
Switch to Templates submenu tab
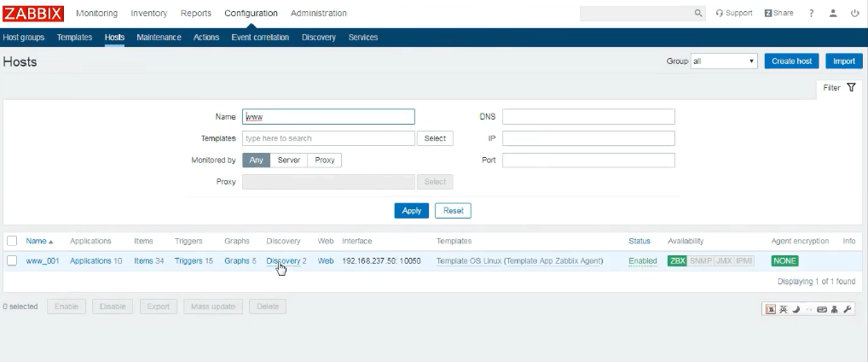pyautogui.click(x=75, y=38)
